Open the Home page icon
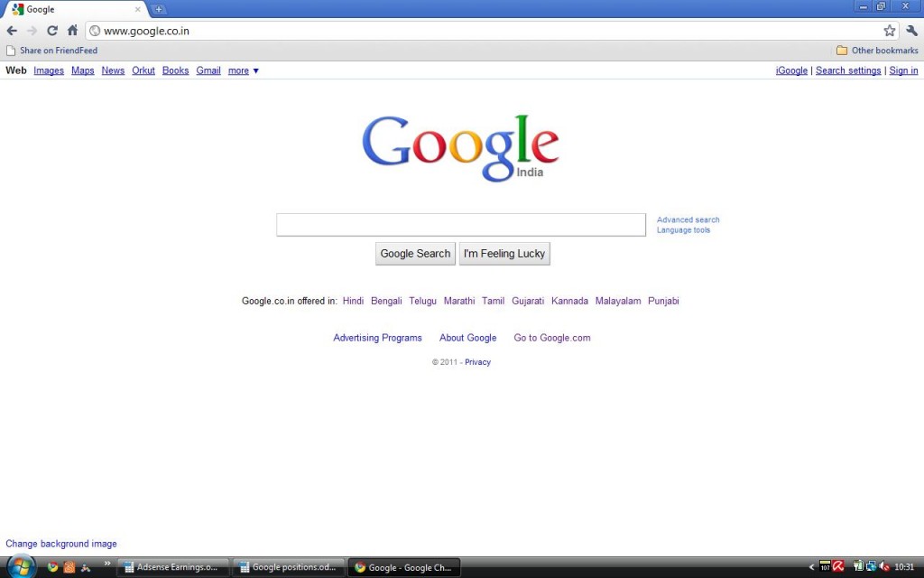Screen dimensions: 924x578 tap(72, 30)
